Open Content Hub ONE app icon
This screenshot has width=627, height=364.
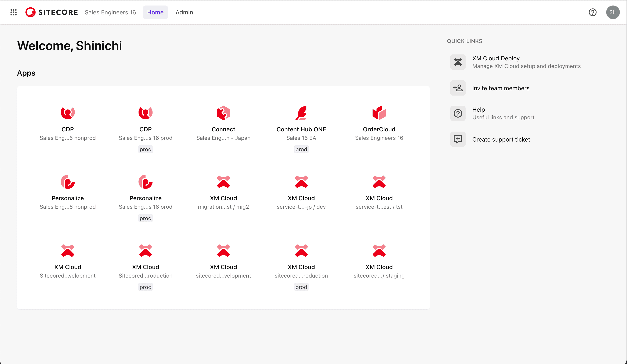[x=301, y=113]
